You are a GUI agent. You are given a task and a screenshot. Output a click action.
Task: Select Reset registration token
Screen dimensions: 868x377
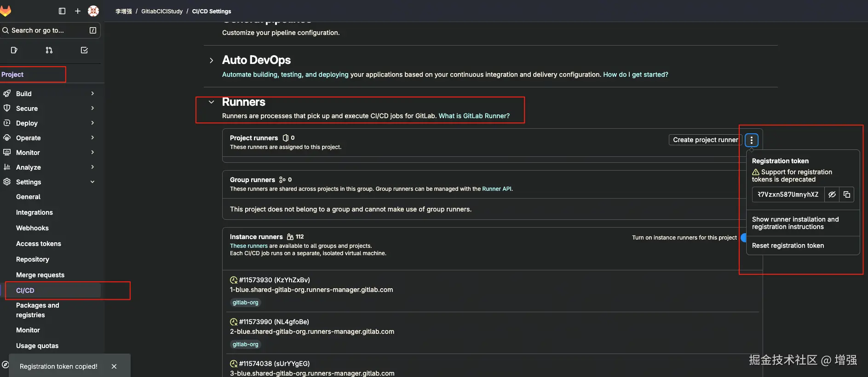pos(788,246)
